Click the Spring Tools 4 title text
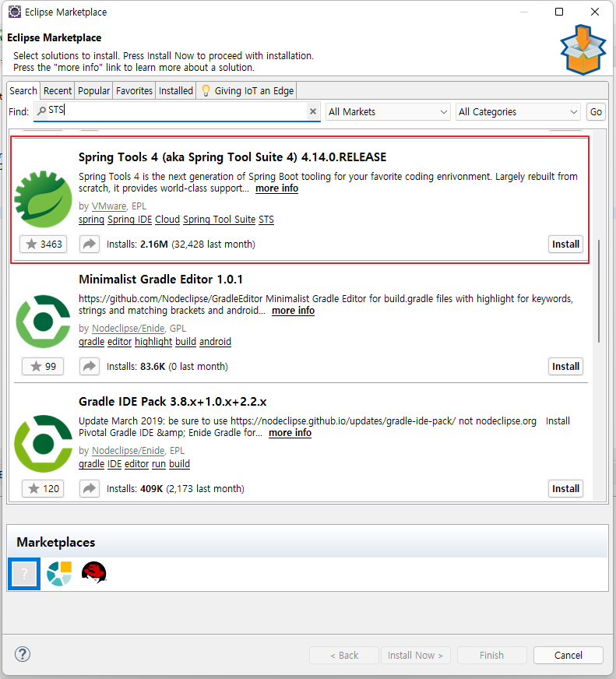Screen dimensions: 616x679 232,157
